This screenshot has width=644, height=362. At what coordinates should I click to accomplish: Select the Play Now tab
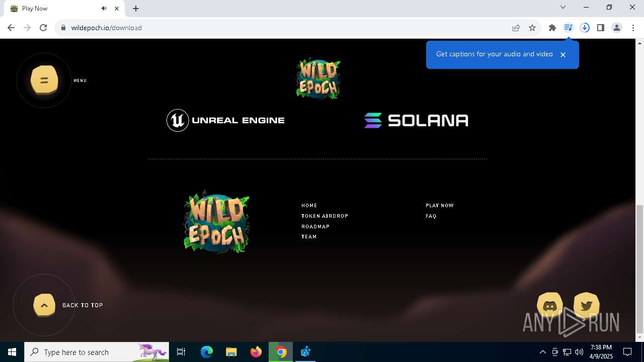coord(64,9)
